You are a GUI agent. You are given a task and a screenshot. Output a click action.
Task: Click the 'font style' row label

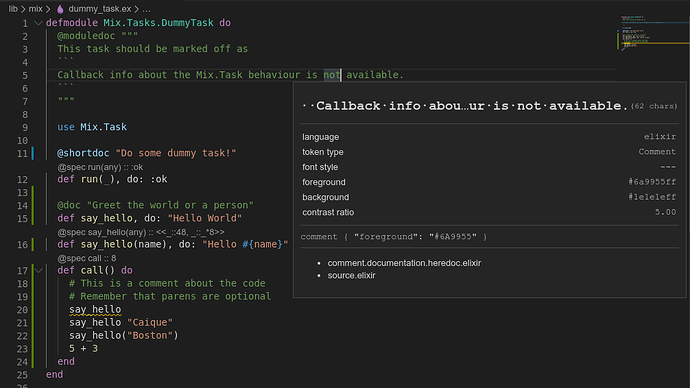pyautogui.click(x=320, y=167)
